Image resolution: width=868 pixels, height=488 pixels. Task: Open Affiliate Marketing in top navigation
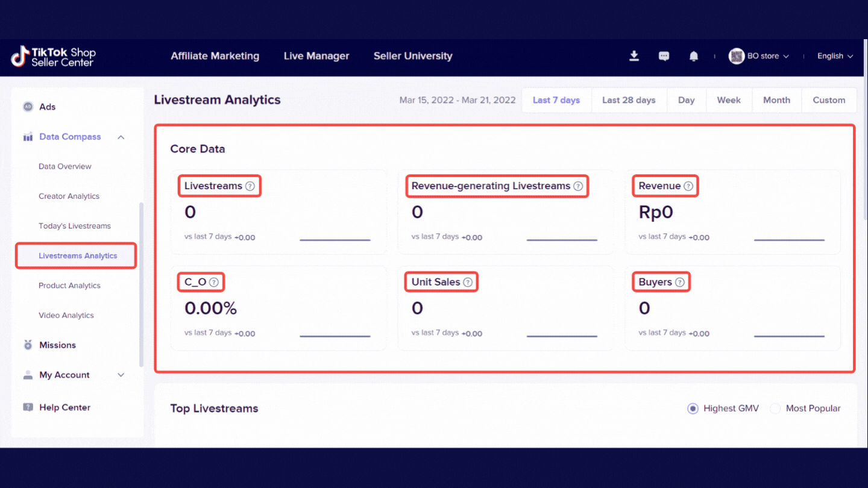tap(215, 56)
